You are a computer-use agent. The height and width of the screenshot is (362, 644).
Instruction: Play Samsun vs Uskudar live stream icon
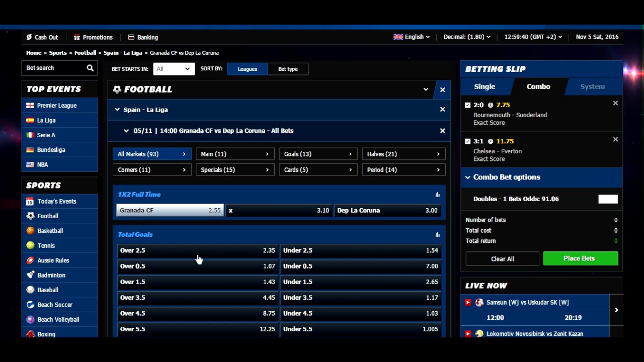click(x=468, y=302)
